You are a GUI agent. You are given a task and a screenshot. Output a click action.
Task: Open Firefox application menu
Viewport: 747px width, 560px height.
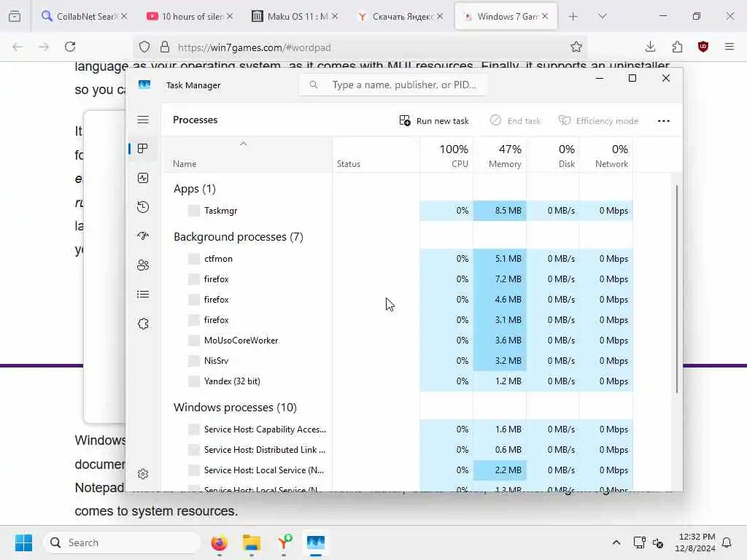729,47
